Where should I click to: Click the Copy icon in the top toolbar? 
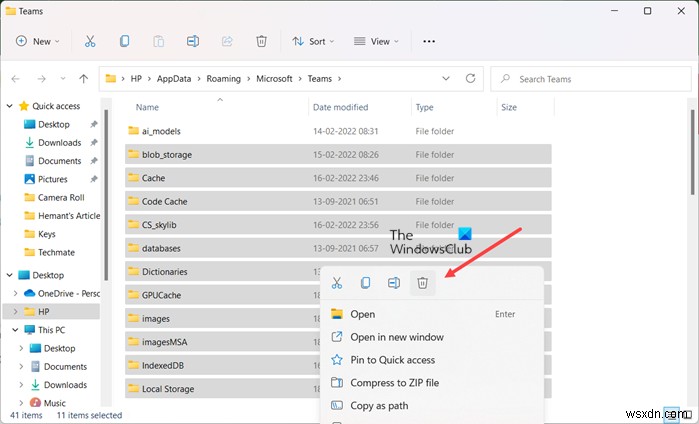(124, 41)
